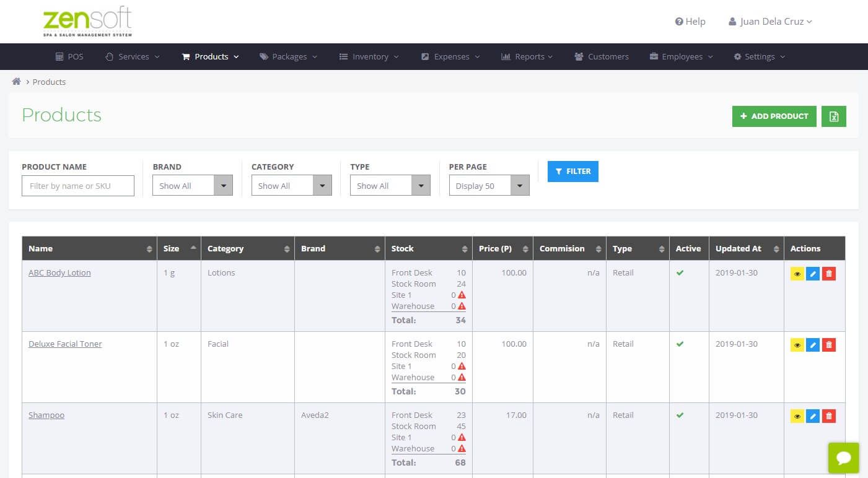Viewport: 868px width, 478px height.
Task: Delete Shampoo product trash icon
Action: pos(829,416)
